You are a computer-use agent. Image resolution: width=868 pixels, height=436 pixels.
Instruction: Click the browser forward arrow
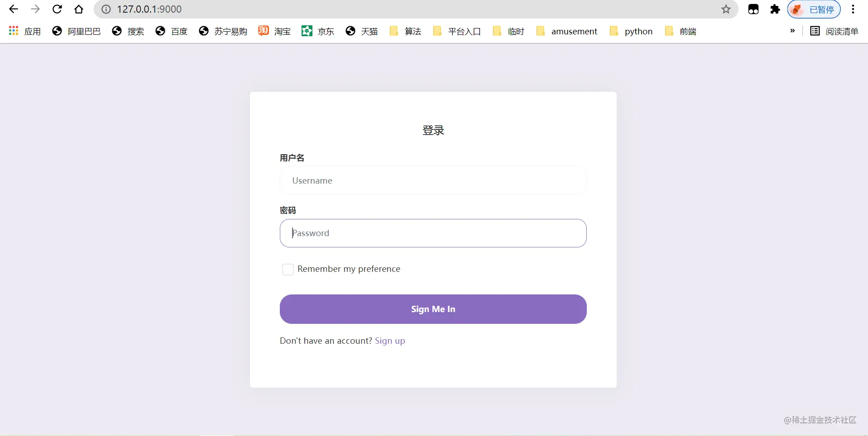pos(35,9)
